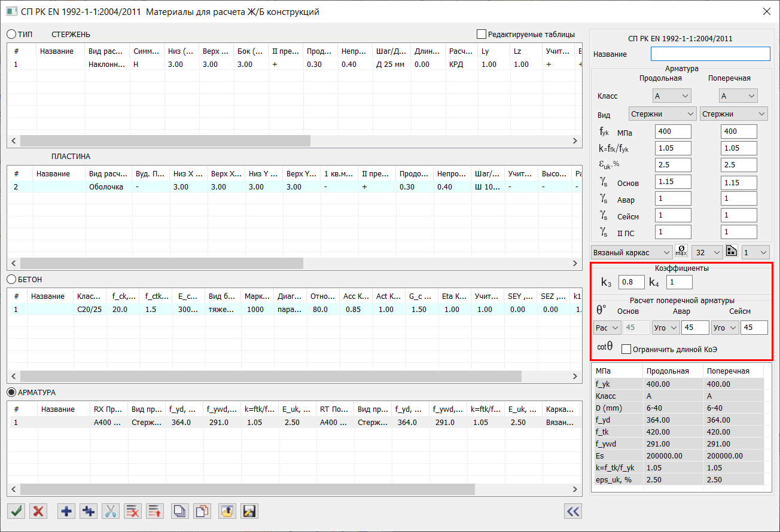This screenshot has height=532, width=780.
Task: Expand the max diameter 32 dropdown
Action: [x=706, y=252]
